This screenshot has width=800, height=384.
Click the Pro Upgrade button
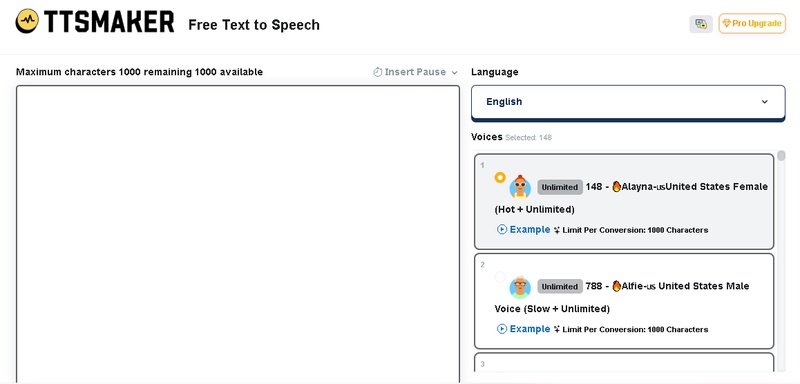752,23
